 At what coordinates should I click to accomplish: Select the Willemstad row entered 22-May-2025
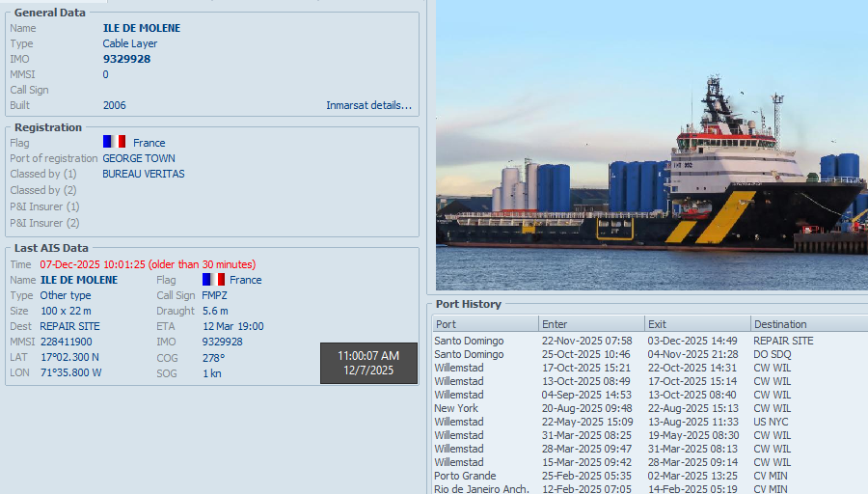[650, 422]
